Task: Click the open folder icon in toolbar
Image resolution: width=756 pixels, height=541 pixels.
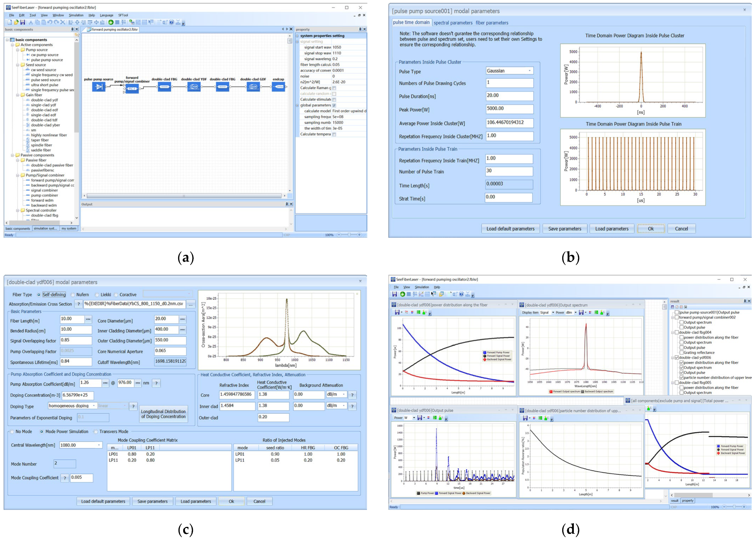Action: point(16,22)
